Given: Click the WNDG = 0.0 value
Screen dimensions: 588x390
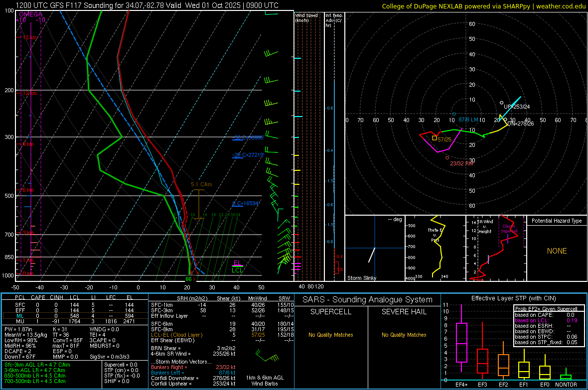Looking at the screenshot, I should pos(104,329).
